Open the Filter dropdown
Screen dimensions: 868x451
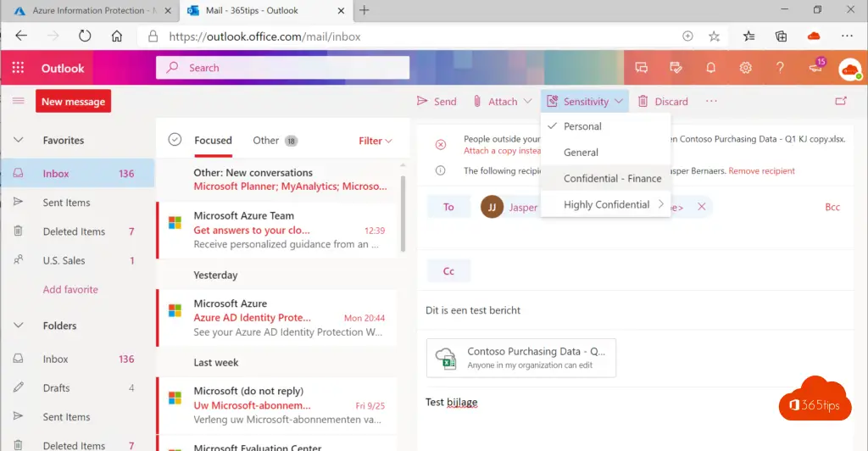pyautogui.click(x=376, y=141)
